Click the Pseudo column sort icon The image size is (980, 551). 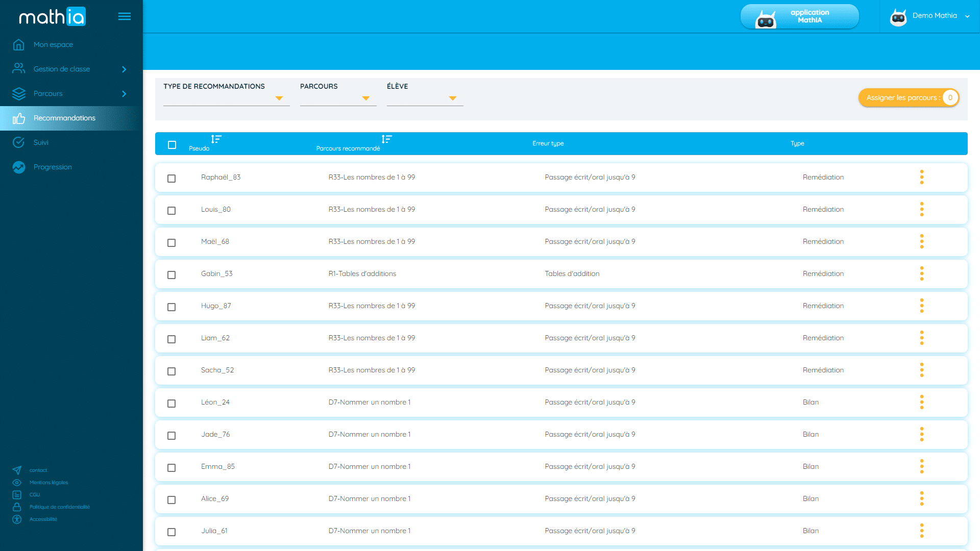pyautogui.click(x=216, y=139)
